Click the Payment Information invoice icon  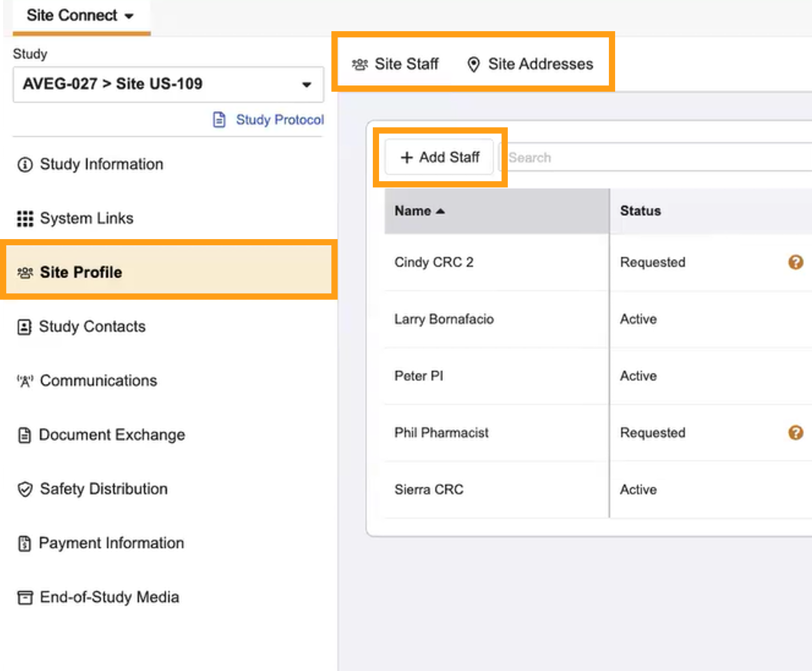[24, 544]
